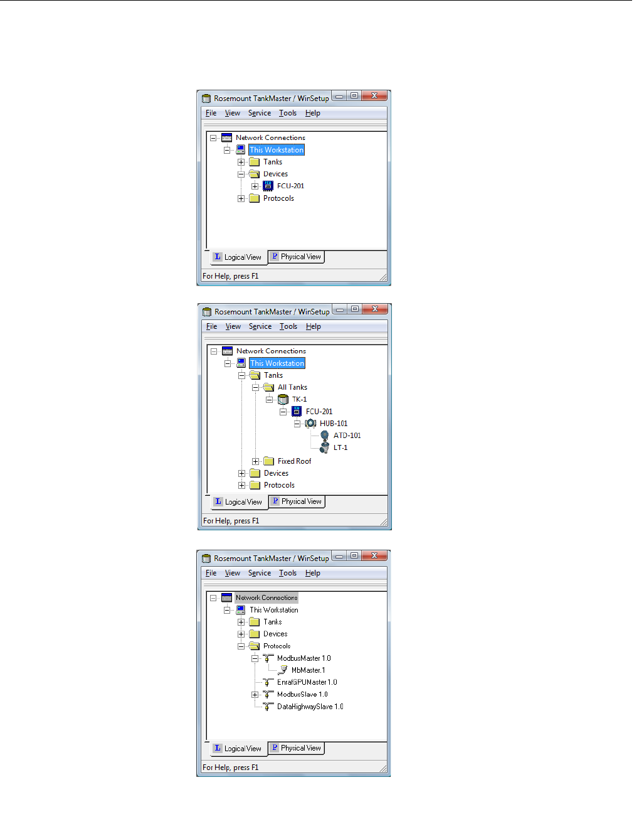Select MbMaster.1 label in bottom window
The width and height of the screenshot is (644, 829).
(x=309, y=670)
